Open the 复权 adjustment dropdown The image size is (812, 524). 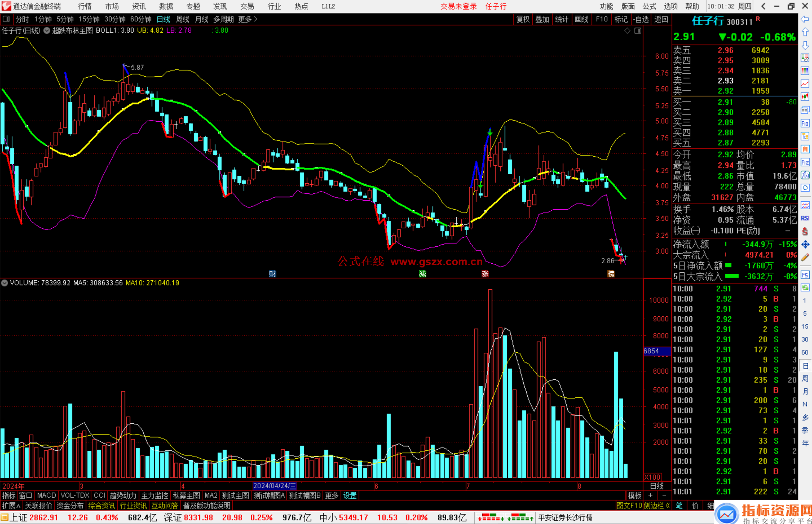523,19
